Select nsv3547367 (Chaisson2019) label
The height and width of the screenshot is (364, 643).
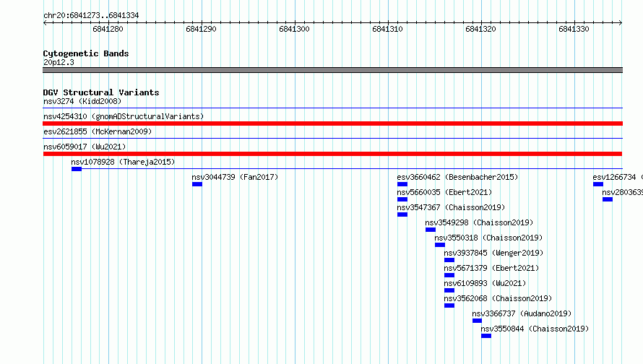point(451,207)
